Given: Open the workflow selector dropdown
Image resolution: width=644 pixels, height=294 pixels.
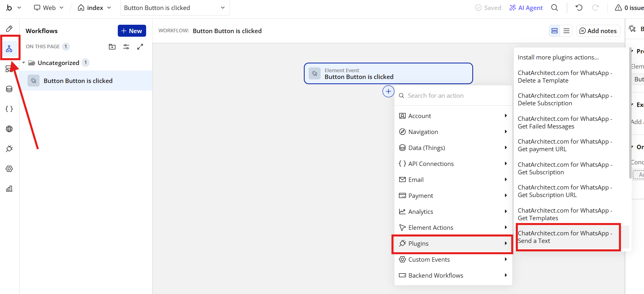Looking at the screenshot, I should click(x=175, y=8).
